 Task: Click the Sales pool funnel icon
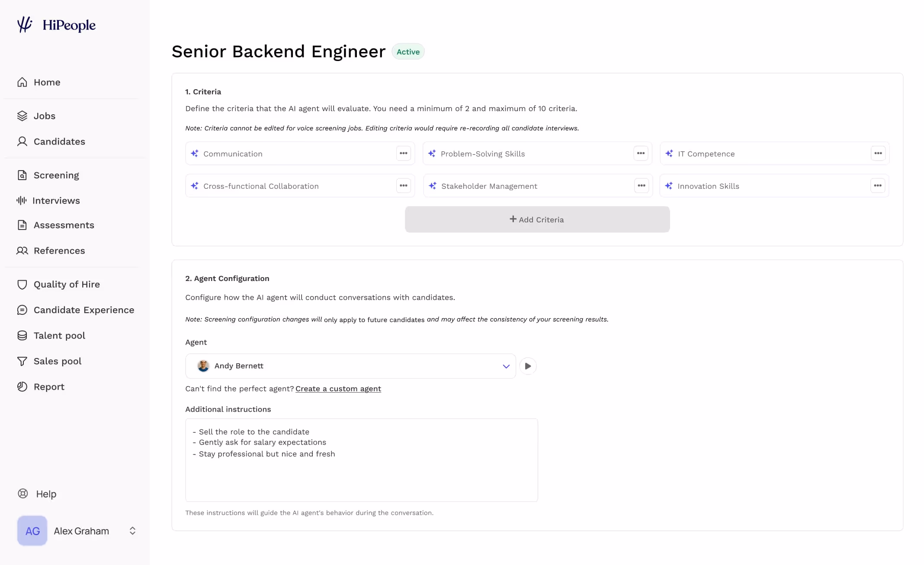[22, 361]
